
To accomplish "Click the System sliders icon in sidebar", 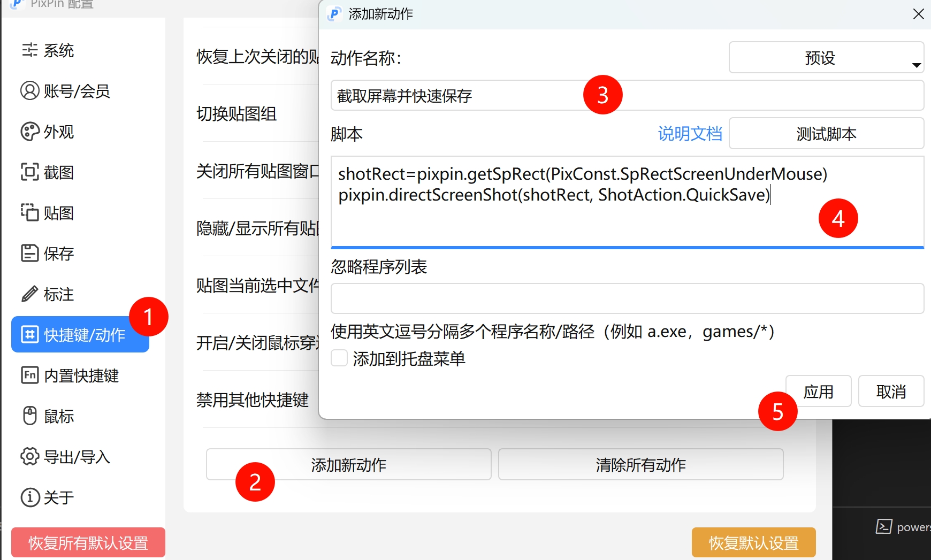I will [x=29, y=50].
